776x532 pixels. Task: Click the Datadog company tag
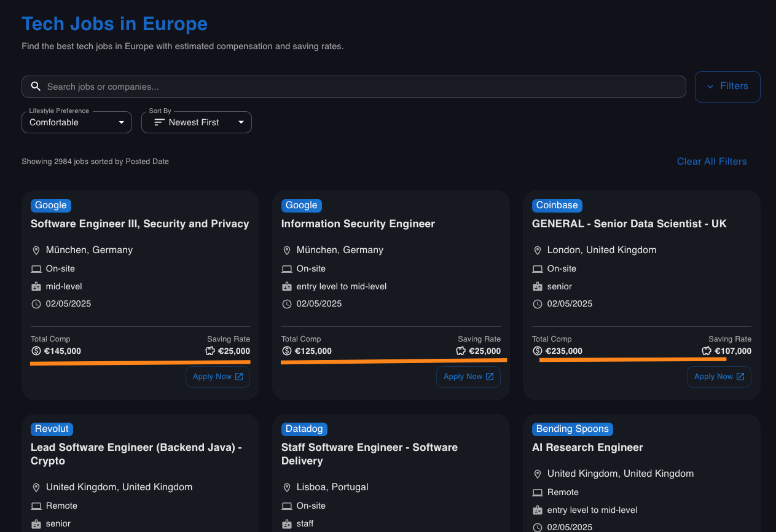click(x=304, y=429)
